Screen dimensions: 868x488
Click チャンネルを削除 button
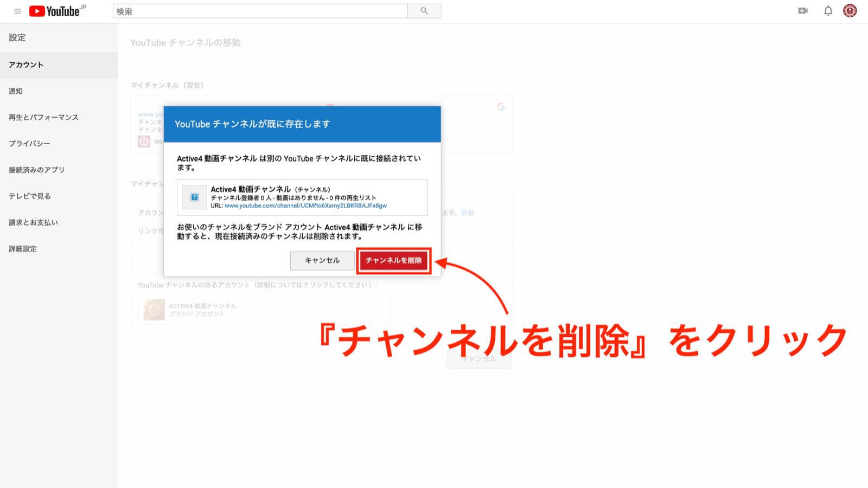click(394, 261)
